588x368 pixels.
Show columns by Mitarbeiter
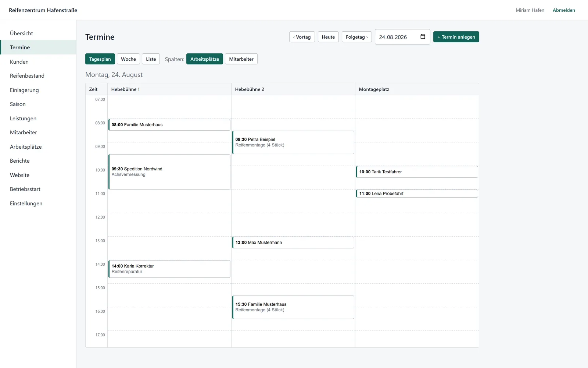[x=241, y=59]
